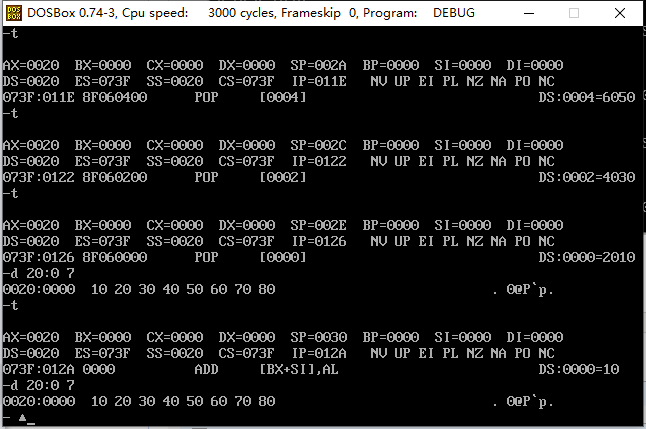This screenshot has height=429, width=646.
Task: Click the opcode bytes '8F060200'
Action: (x=115, y=177)
